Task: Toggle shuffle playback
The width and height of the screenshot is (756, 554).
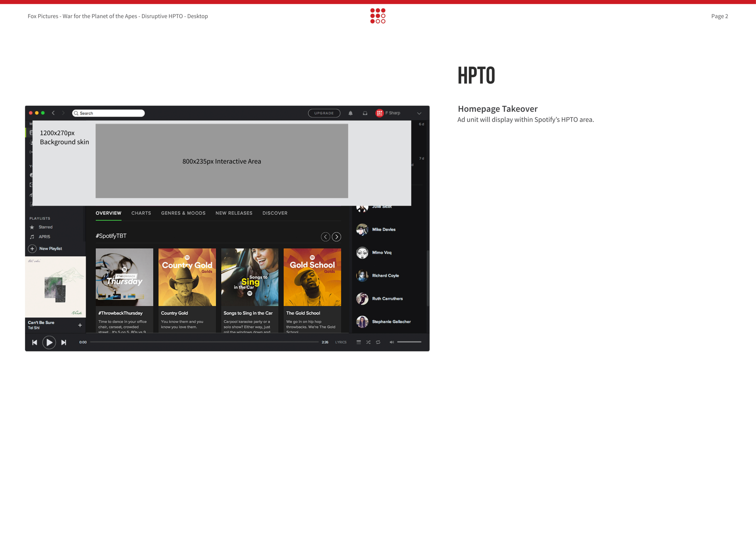Action: [368, 342]
